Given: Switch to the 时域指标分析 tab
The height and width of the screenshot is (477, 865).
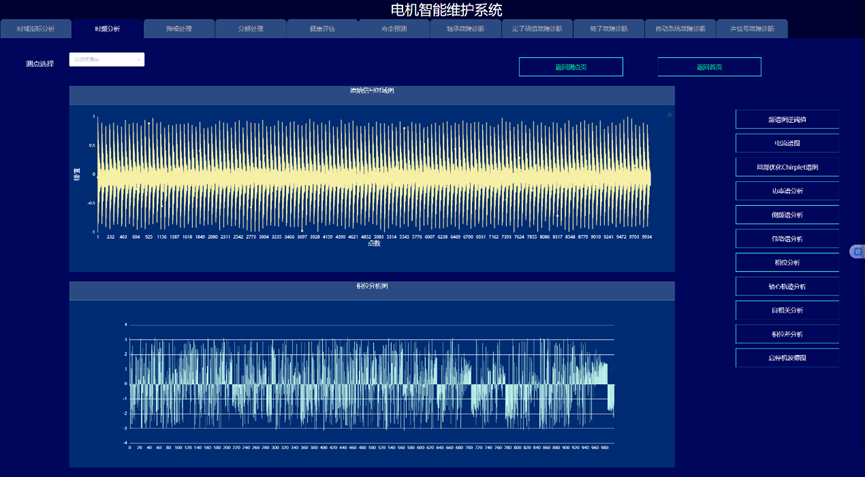Looking at the screenshot, I should (x=36, y=29).
